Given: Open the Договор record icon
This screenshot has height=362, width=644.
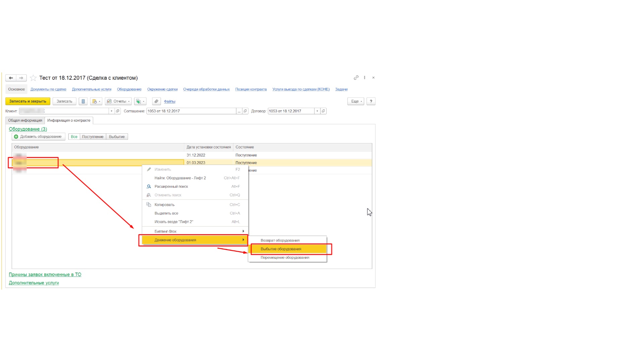Looking at the screenshot, I should point(323,111).
